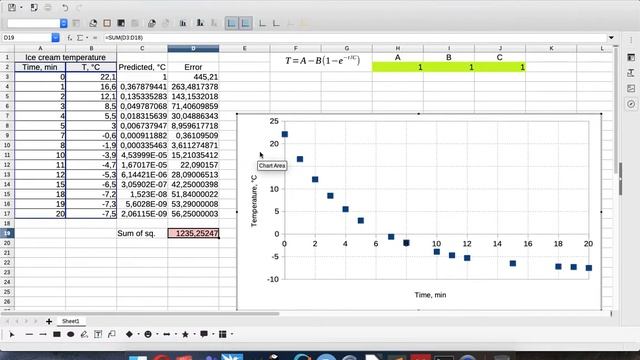Image resolution: width=640 pixels, height=360 pixels.
Task: Click the Save document icon
Action: pos(12,7)
